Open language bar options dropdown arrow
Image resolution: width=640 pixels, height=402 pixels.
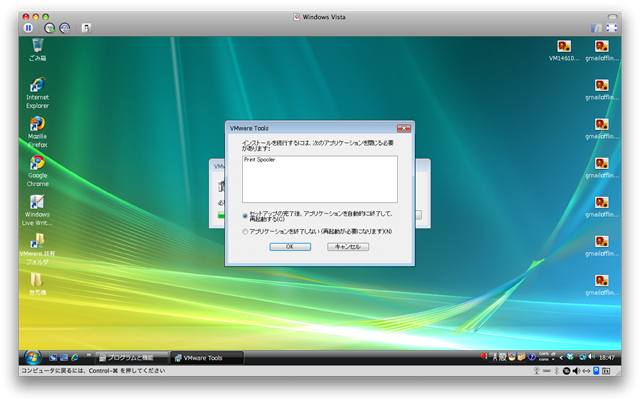tap(553, 360)
